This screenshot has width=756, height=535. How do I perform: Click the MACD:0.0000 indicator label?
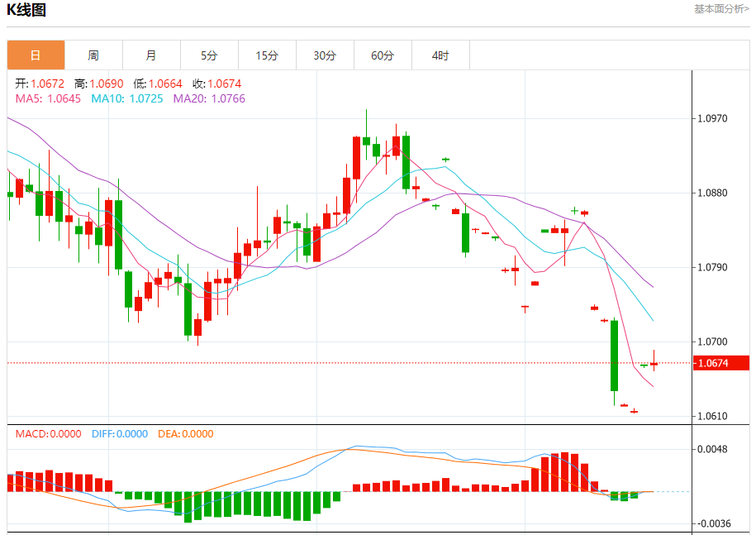pos(48,433)
